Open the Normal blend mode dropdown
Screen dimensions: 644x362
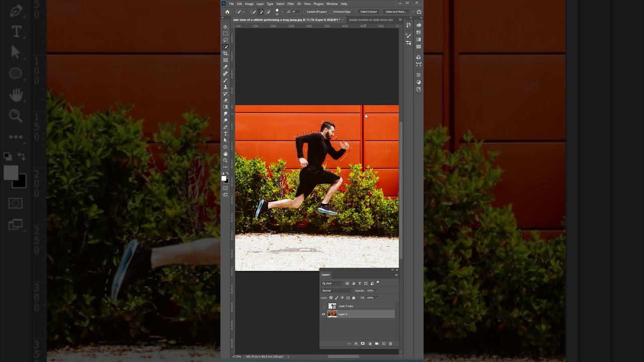tap(337, 291)
